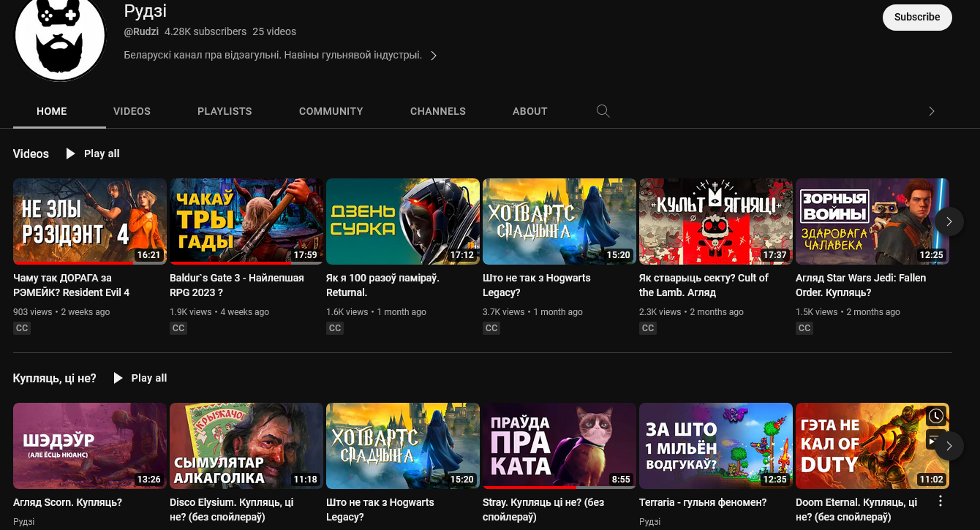Open Stray video title link

click(x=543, y=510)
